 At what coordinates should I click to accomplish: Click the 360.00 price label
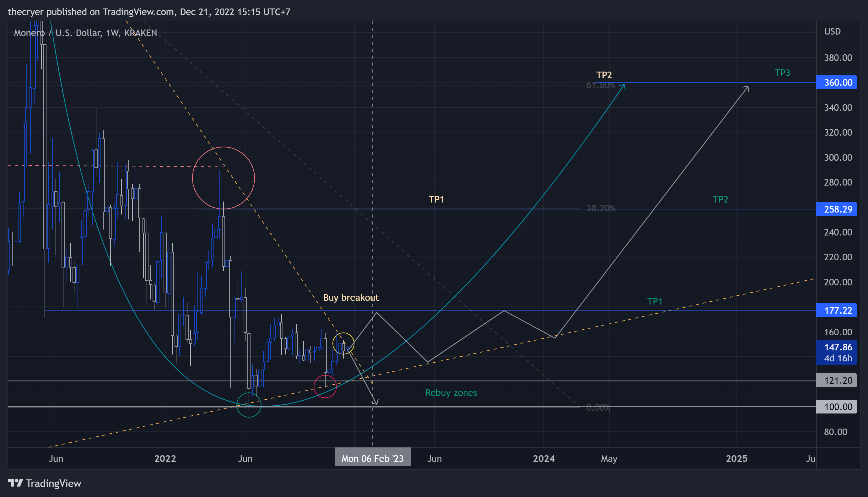(x=836, y=83)
